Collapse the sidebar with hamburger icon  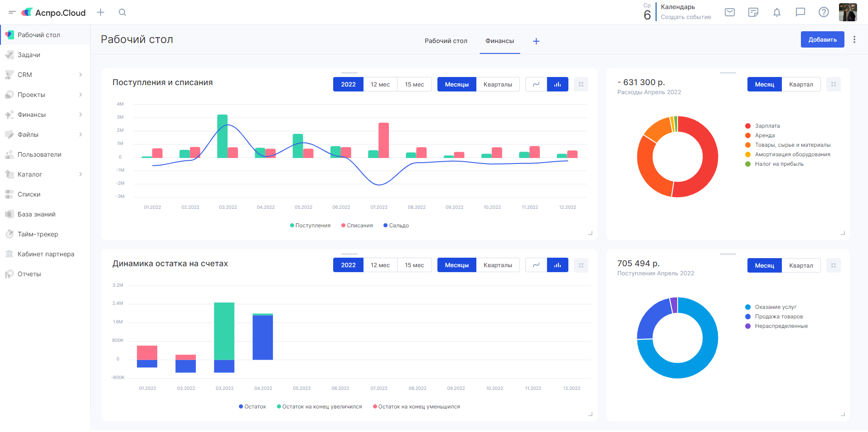12,12
